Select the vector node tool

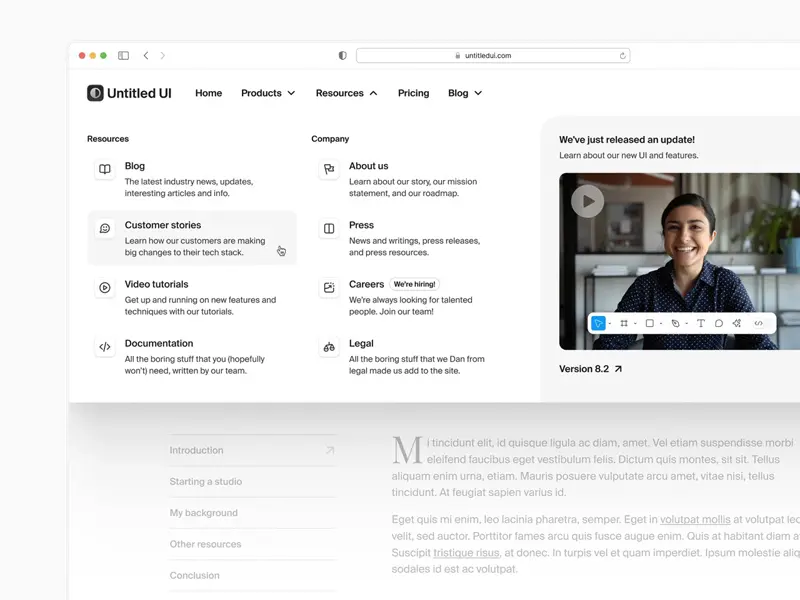point(736,323)
